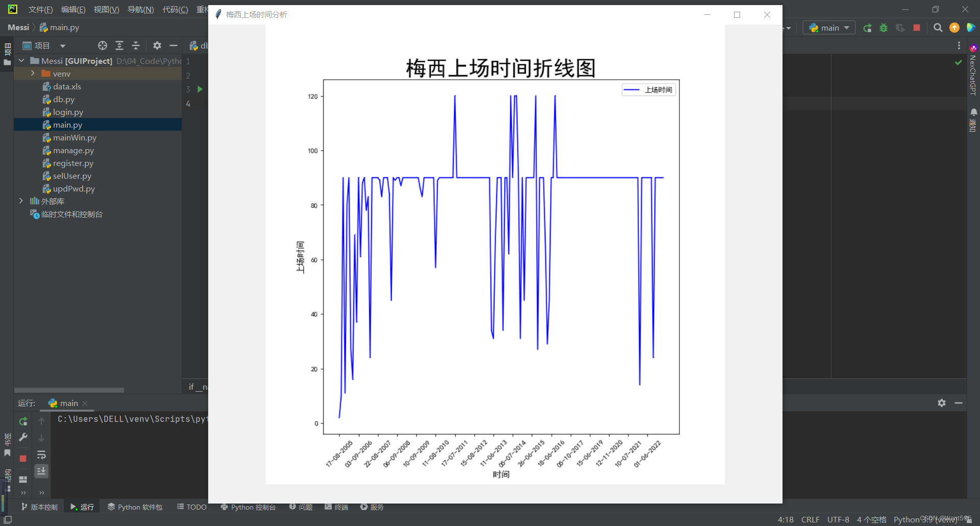Click the green run gutter arrow on line 3
980x526 pixels.
click(200, 89)
